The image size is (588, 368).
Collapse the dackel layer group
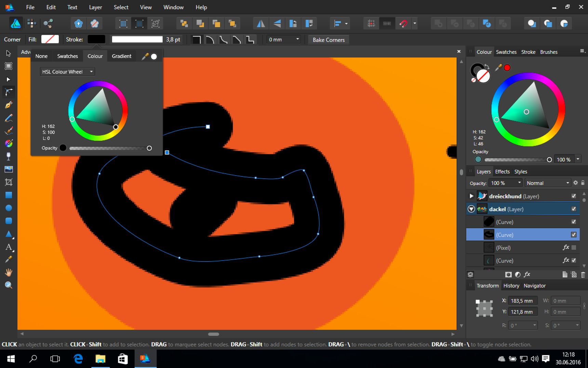pos(471,209)
